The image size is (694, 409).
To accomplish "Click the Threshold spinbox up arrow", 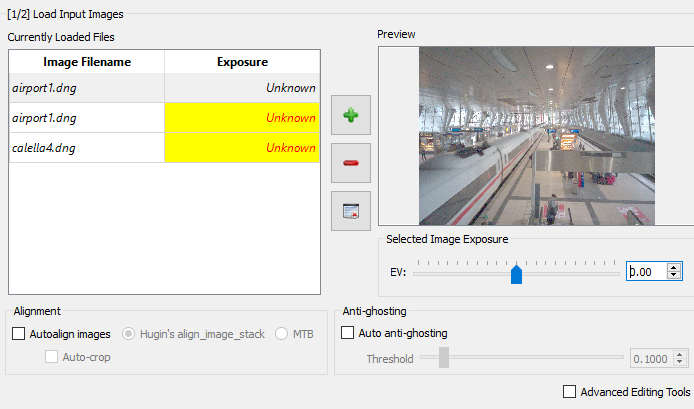I will click(x=680, y=355).
